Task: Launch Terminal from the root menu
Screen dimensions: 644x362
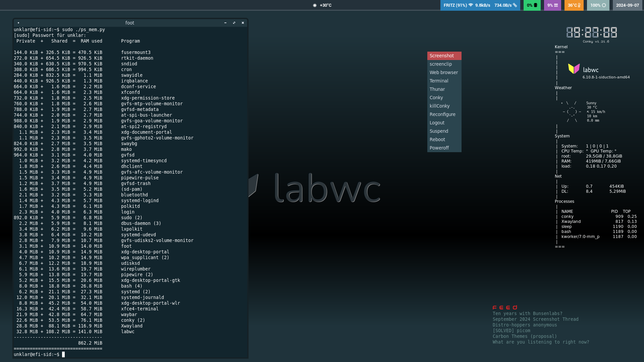Action: click(444, 81)
